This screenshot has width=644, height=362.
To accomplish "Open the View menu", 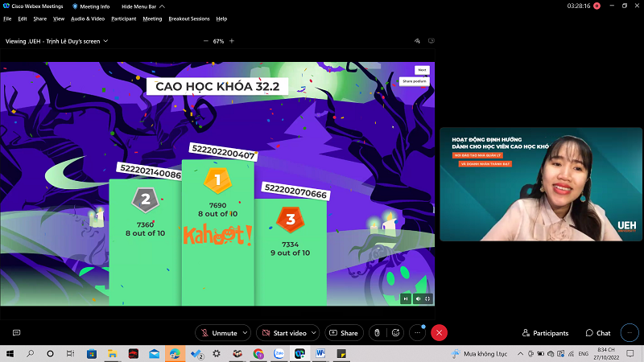I will coord(59,19).
